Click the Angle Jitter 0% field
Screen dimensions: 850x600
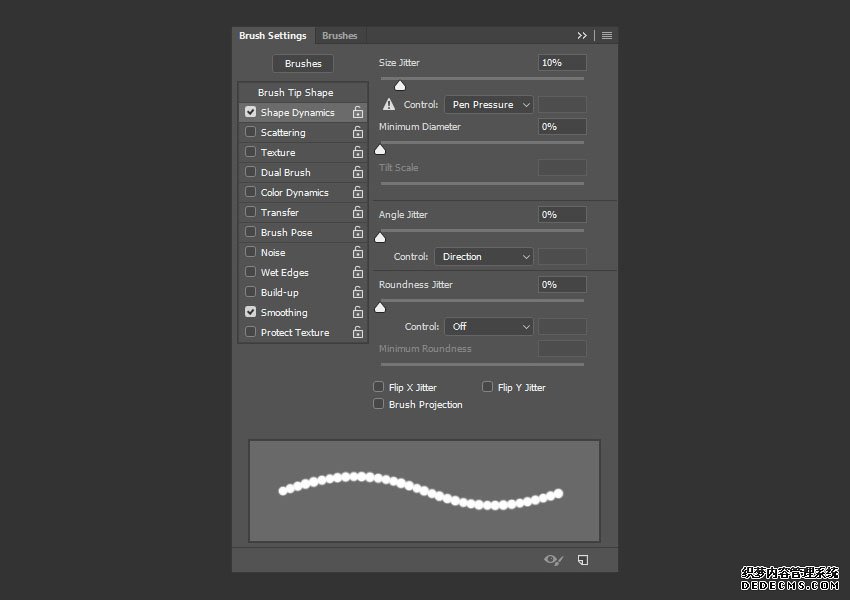562,215
